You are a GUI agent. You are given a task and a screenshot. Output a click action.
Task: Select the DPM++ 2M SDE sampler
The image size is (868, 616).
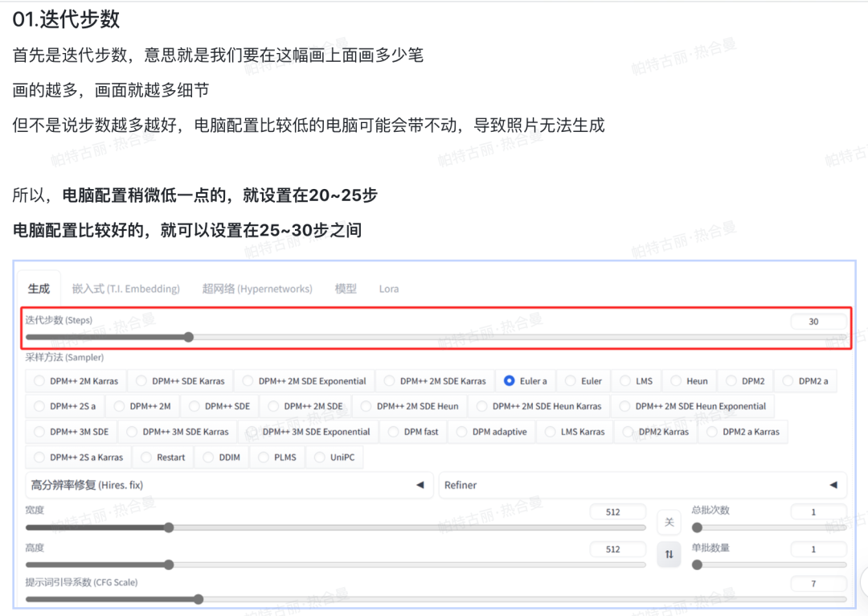click(305, 406)
